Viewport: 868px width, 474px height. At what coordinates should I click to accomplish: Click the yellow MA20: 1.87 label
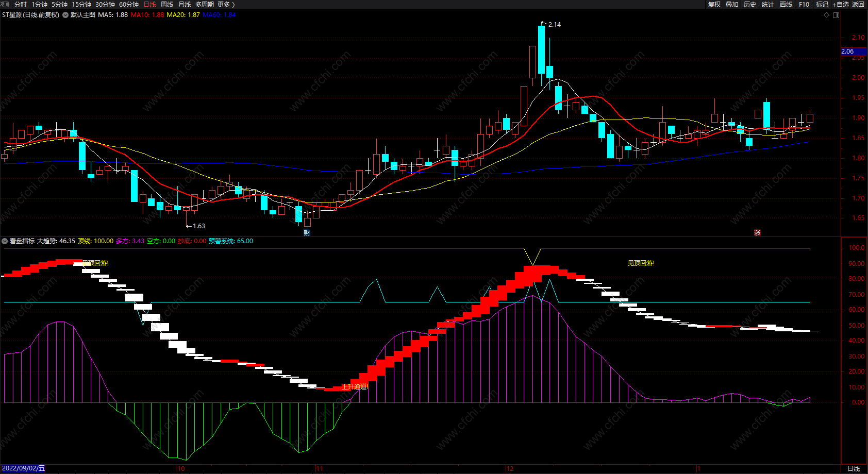pyautogui.click(x=183, y=15)
